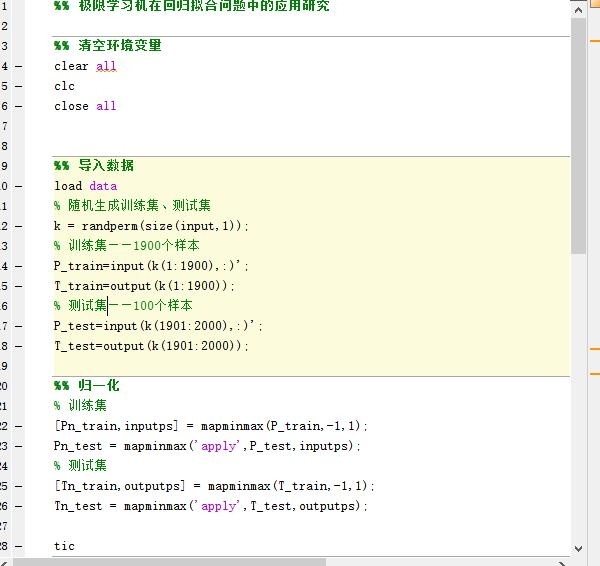600x566 pixels.
Task: Click the code 'T_test=output(k(1901:2000));'
Action: coord(151,346)
